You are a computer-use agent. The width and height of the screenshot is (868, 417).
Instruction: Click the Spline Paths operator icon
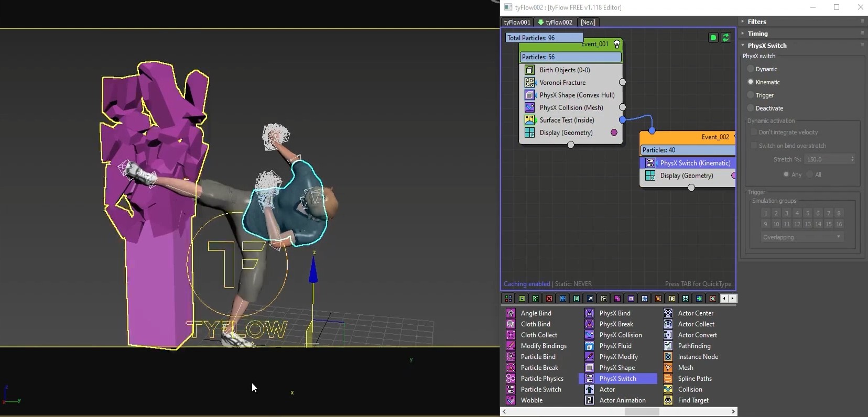[668, 378]
